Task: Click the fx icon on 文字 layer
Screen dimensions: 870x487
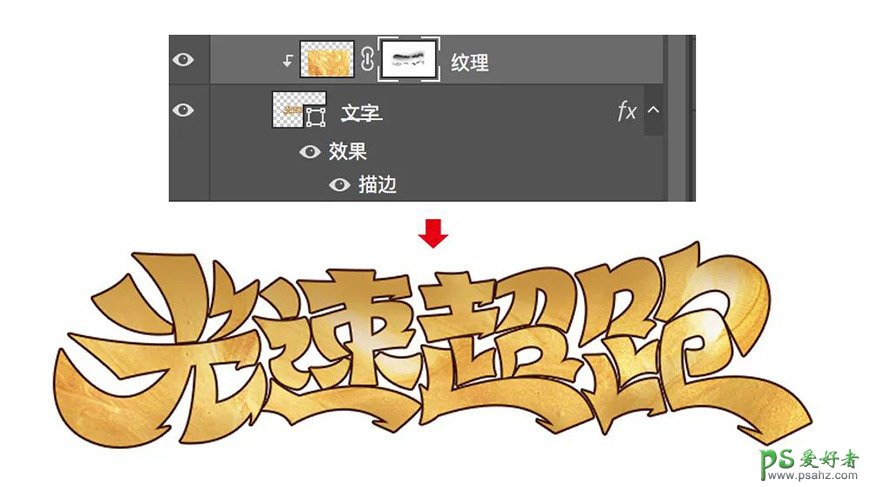Action: click(627, 110)
